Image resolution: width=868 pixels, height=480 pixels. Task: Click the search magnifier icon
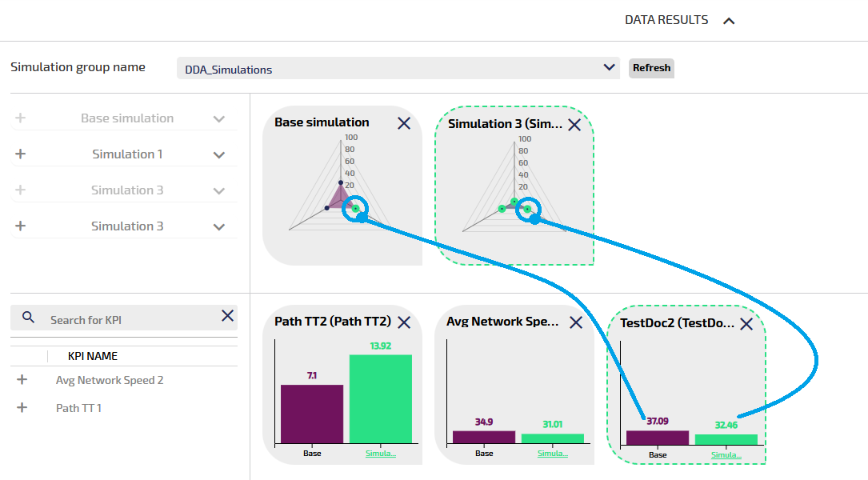(x=29, y=318)
